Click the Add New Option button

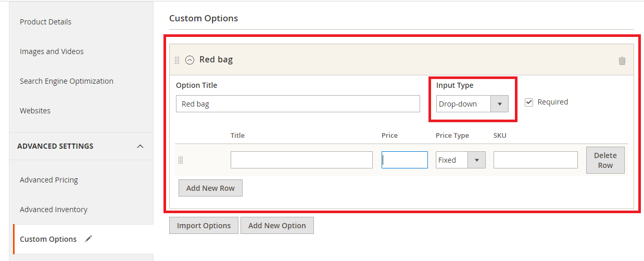277,226
